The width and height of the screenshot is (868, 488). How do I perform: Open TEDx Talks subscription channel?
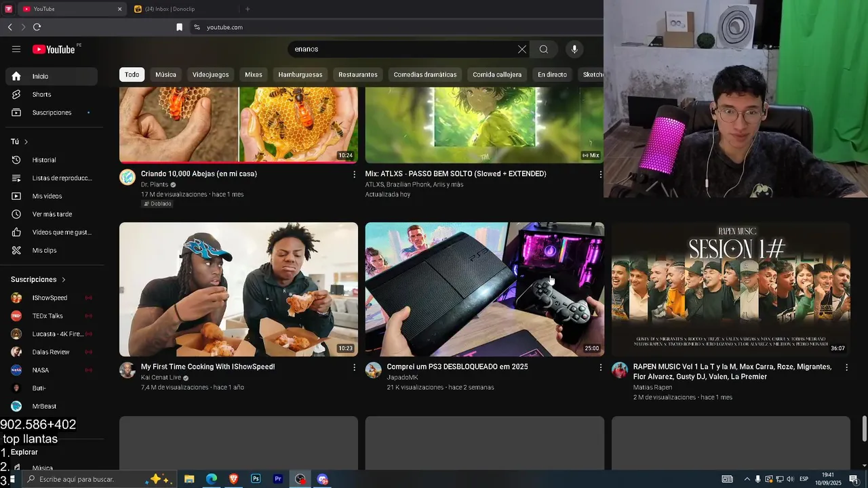(52, 316)
